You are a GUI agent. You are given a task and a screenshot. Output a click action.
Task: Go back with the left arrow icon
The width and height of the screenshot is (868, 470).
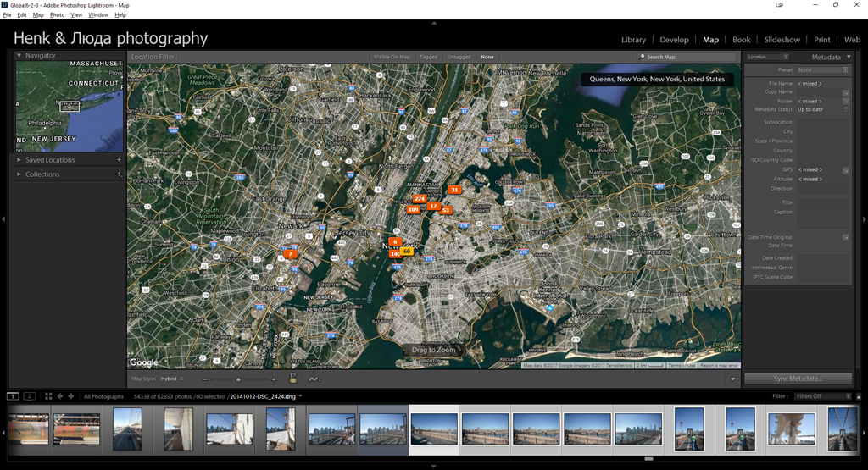(60, 396)
